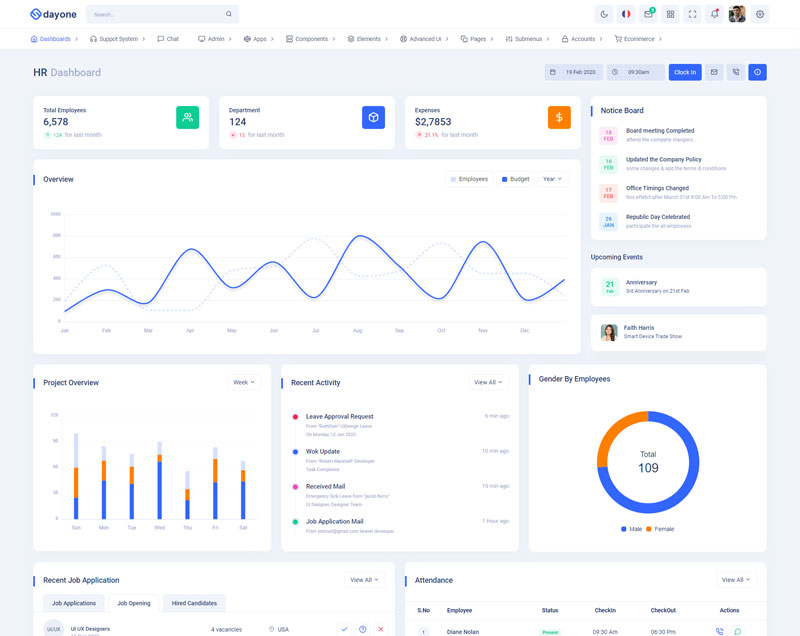The image size is (800, 636).
Task: Click the phone call icon beside Clock In
Action: pos(736,72)
